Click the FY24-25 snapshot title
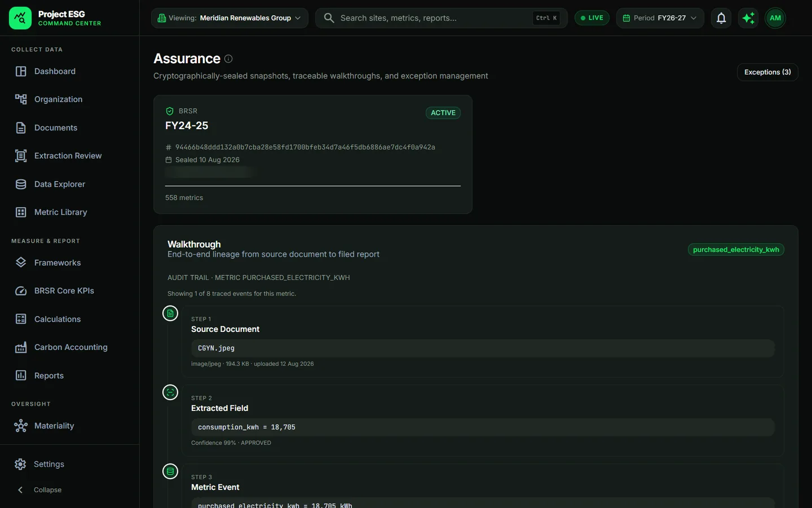This screenshot has height=508, width=812. (x=187, y=125)
